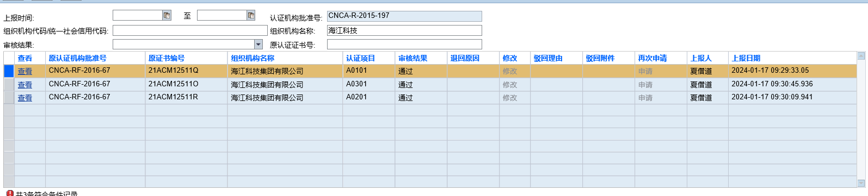
Task: Sort by 原认证机构批准号 column header
Action: tap(77, 58)
